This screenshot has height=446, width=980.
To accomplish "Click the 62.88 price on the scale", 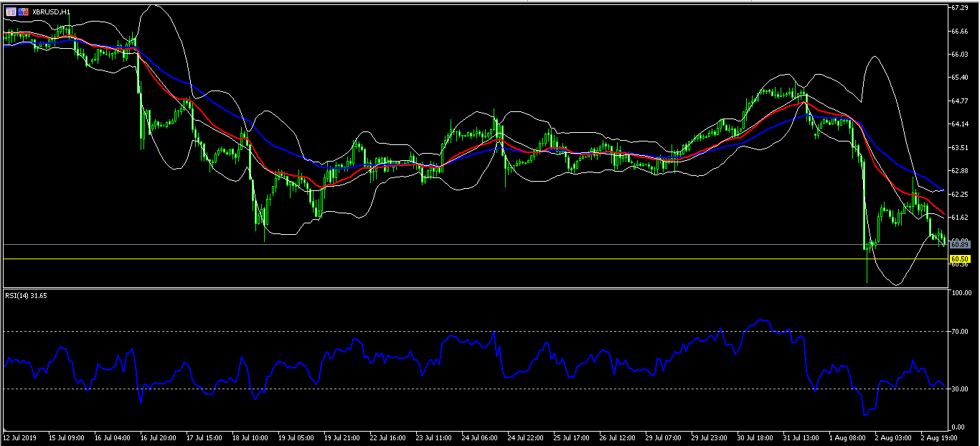I will (960, 170).
